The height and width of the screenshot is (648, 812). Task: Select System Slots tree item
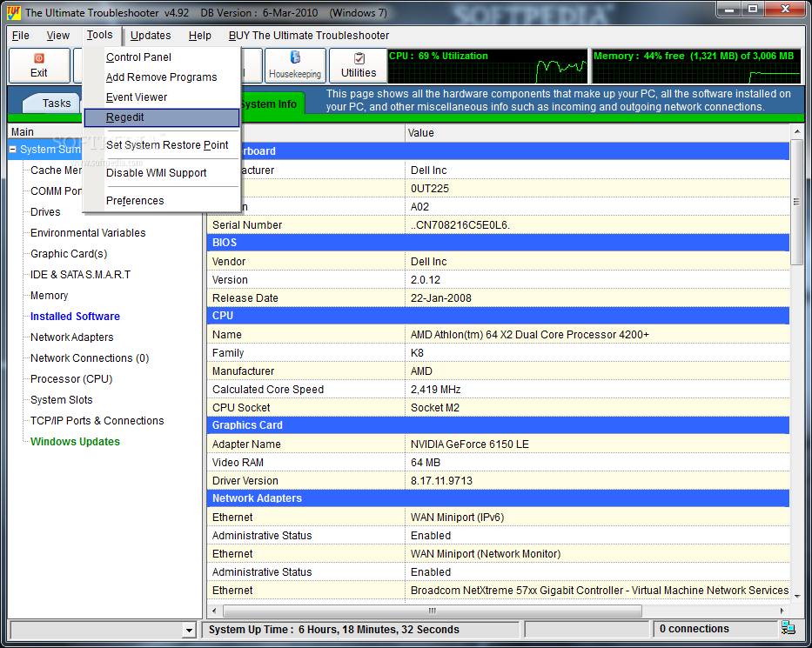(x=62, y=400)
